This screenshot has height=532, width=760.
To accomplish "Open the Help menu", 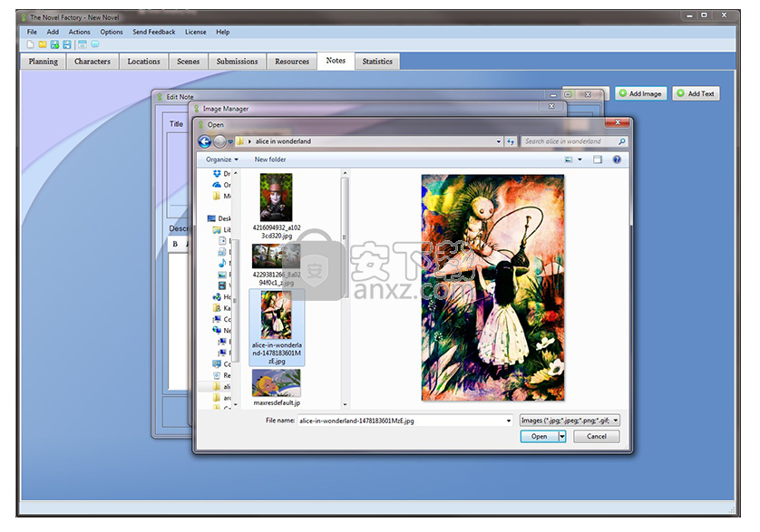I will (x=222, y=32).
